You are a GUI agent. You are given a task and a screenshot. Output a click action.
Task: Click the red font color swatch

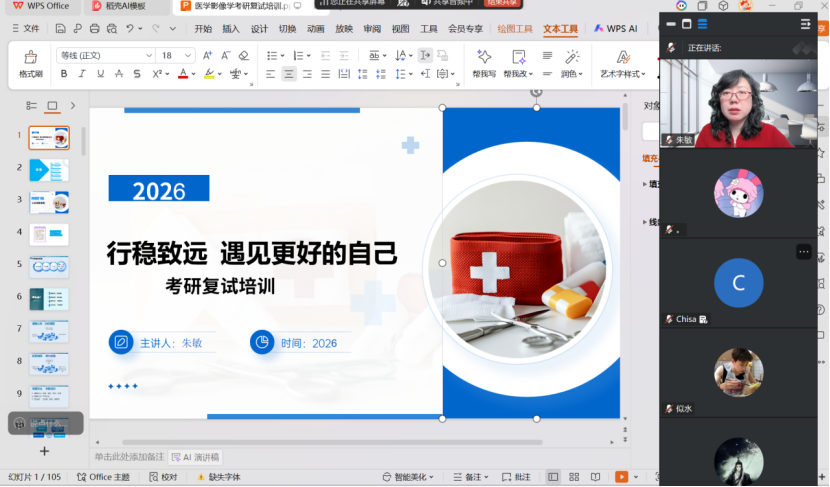coord(183,74)
